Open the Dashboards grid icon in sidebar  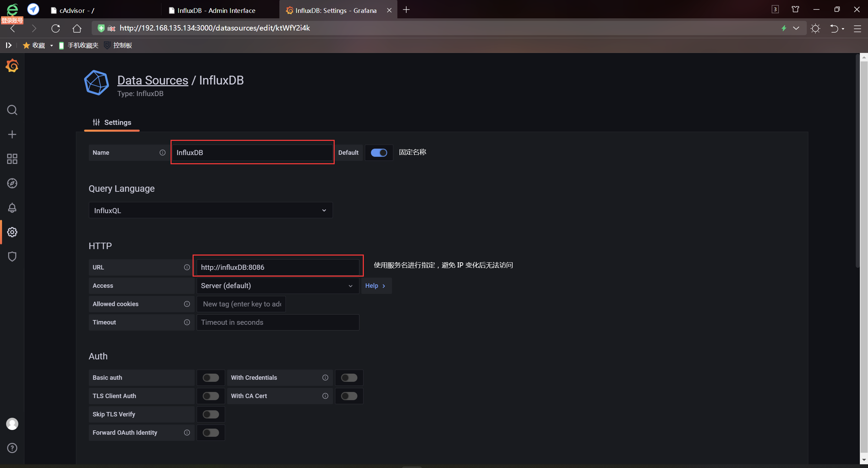tap(12, 159)
